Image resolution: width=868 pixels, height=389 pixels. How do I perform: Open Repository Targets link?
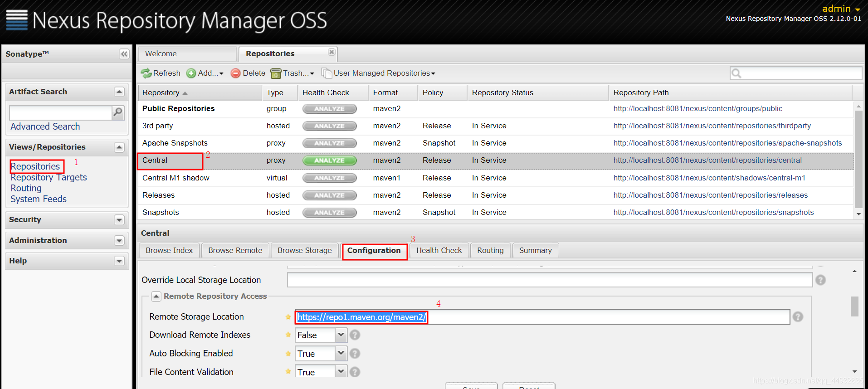[x=49, y=177]
